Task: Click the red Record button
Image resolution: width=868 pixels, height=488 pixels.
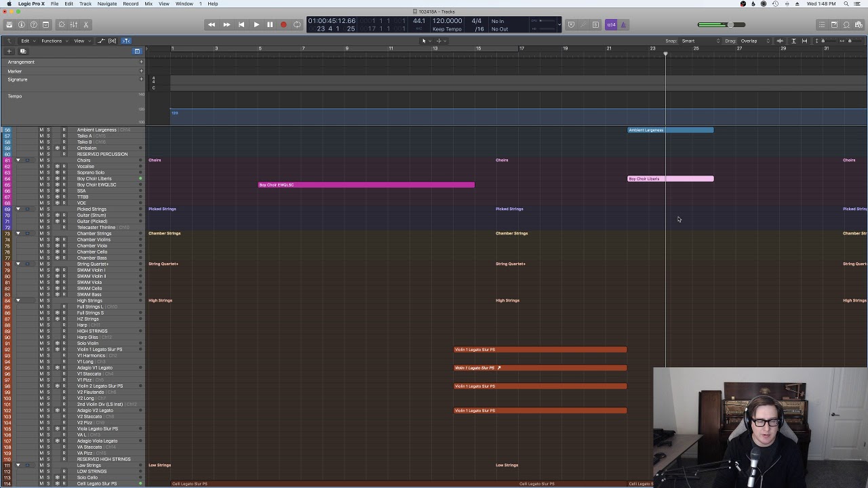Action: pos(283,24)
